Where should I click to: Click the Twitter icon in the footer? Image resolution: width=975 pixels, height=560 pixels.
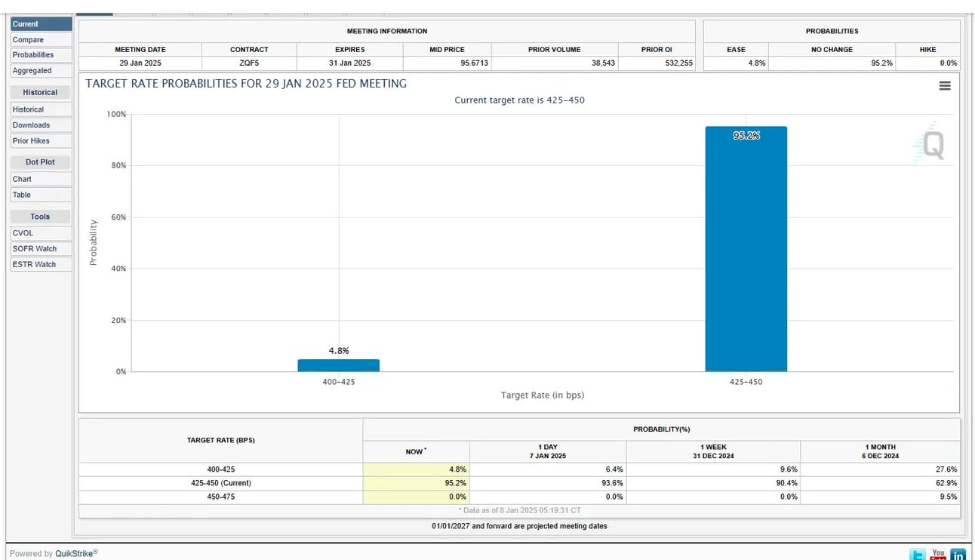917,555
